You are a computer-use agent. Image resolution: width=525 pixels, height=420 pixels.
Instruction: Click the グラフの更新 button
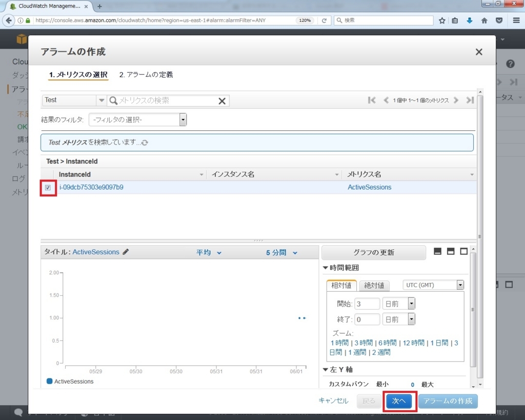[374, 252]
